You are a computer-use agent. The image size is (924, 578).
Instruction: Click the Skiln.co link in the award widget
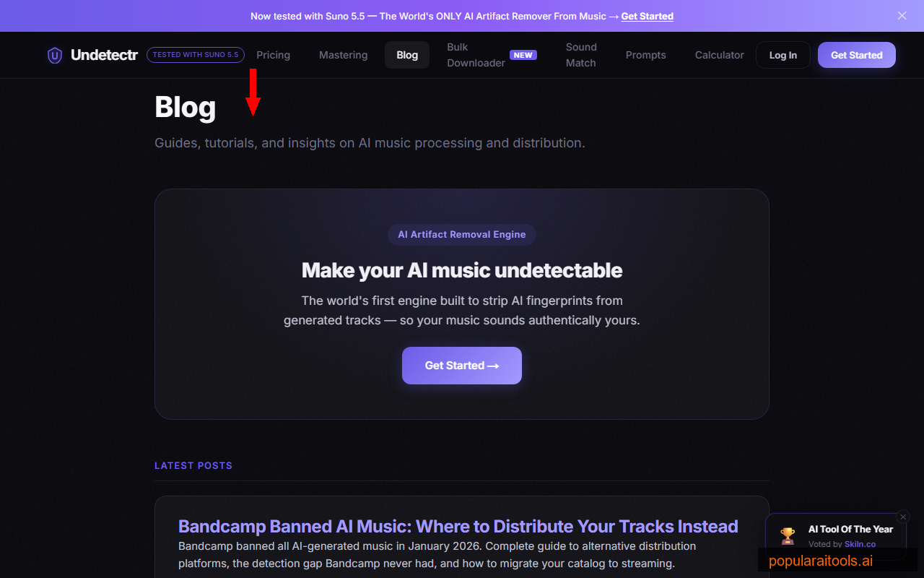pos(859,544)
